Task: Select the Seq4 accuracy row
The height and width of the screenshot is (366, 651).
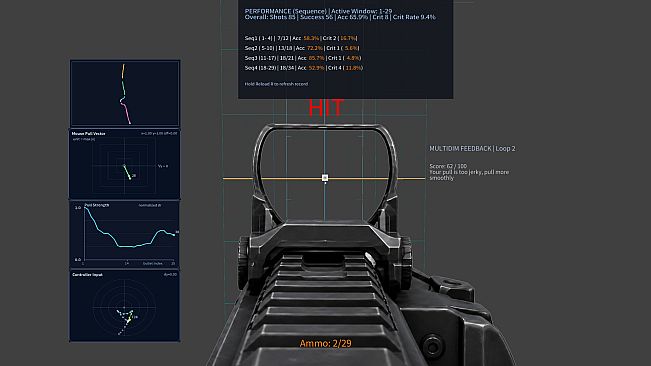Action: pos(304,68)
